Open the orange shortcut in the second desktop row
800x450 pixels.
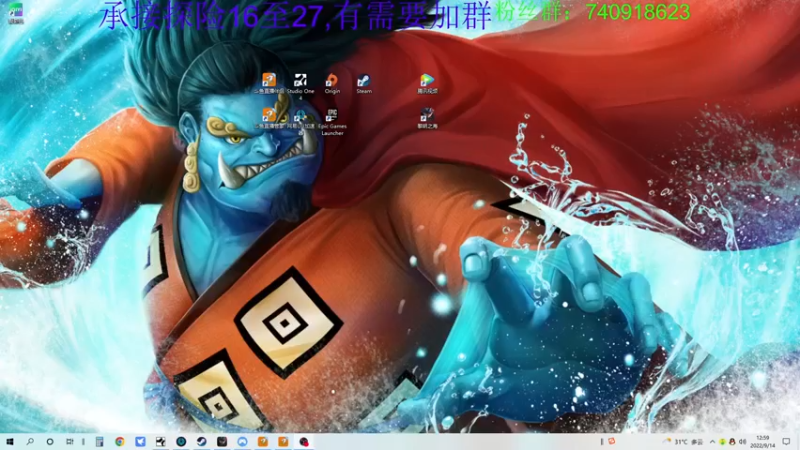269,118
